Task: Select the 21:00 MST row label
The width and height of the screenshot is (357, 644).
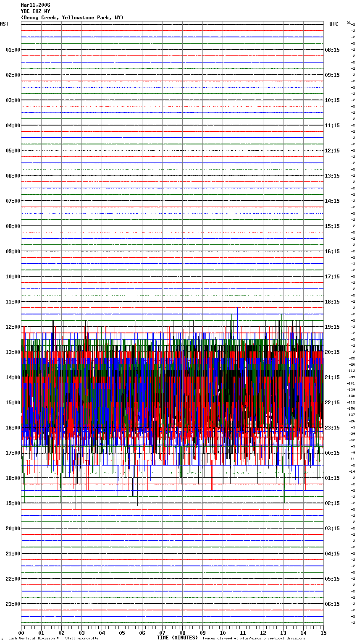Action: (x=13, y=554)
